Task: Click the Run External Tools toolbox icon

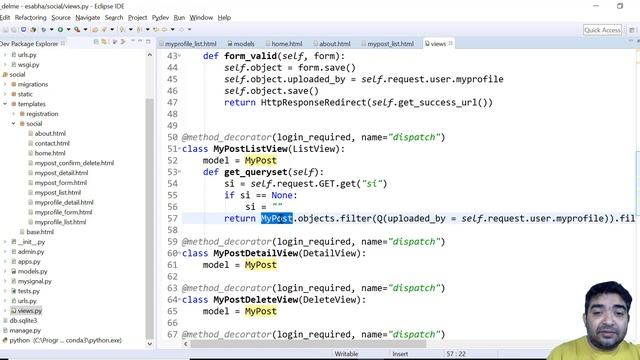Action: click(x=77, y=29)
